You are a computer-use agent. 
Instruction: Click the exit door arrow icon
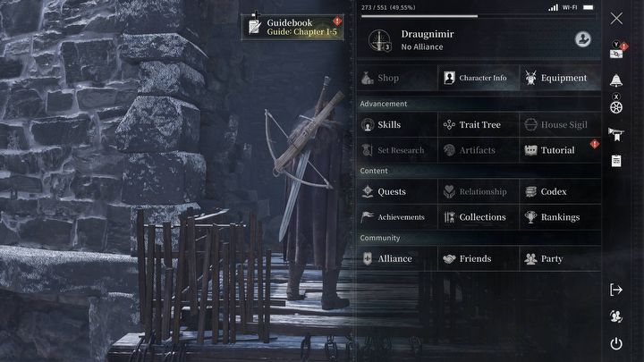[616, 290]
